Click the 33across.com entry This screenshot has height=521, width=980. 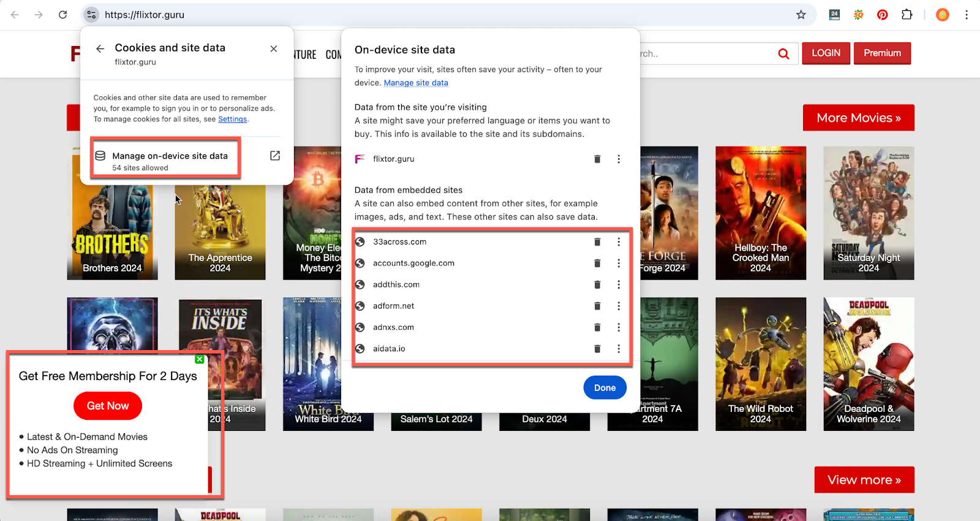click(400, 241)
